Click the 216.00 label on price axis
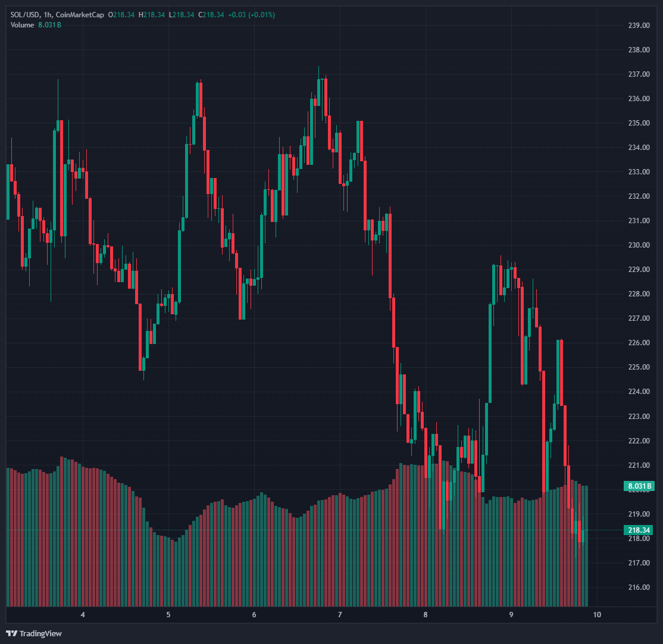Image resolution: width=663 pixels, height=644 pixels. click(639, 587)
